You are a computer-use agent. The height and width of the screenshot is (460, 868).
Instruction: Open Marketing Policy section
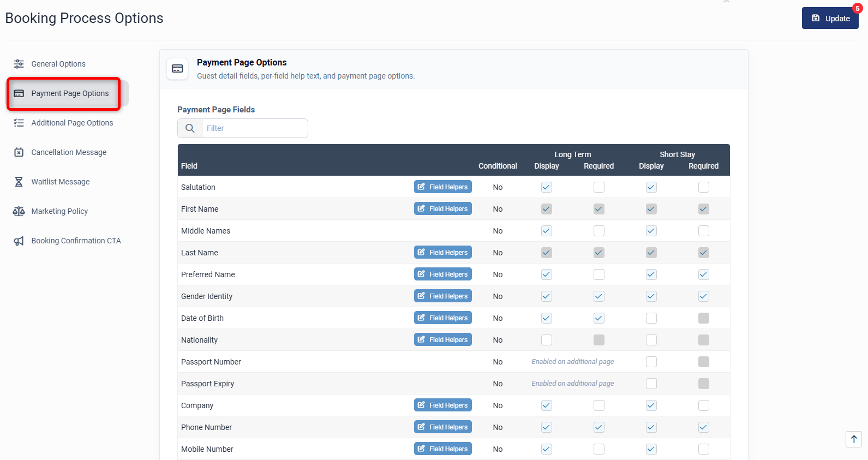coord(59,211)
